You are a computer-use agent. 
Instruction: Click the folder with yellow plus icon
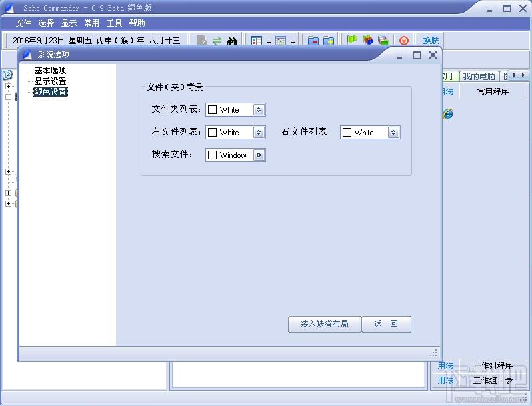329,41
